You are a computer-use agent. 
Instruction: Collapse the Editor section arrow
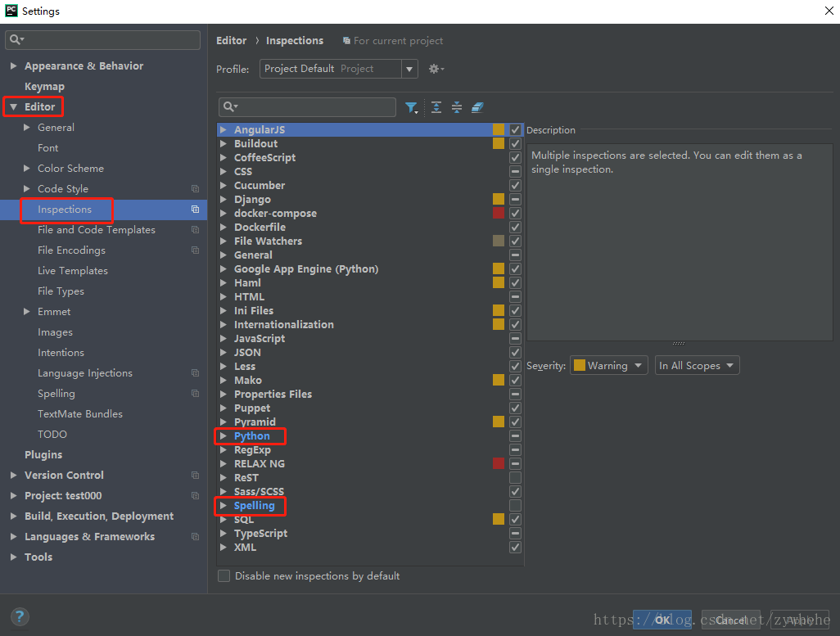click(13, 106)
